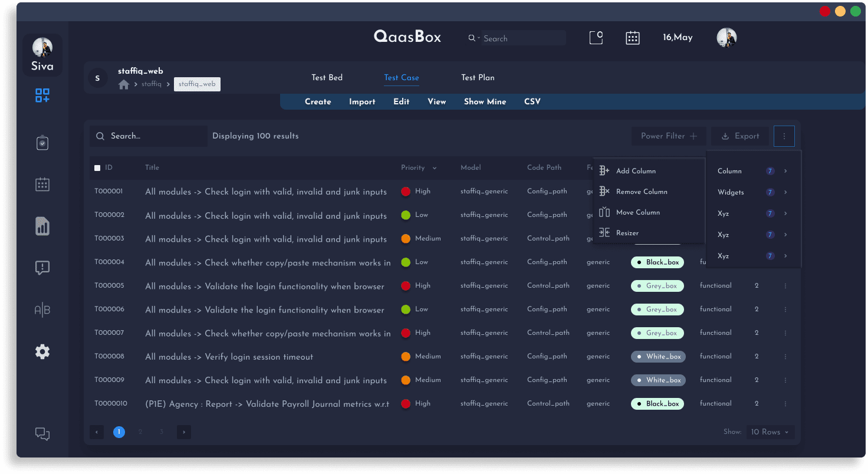Click the orange Medium priority dot for T000003
The height and width of the screenshot is (474, 868).
pos(406,239)
